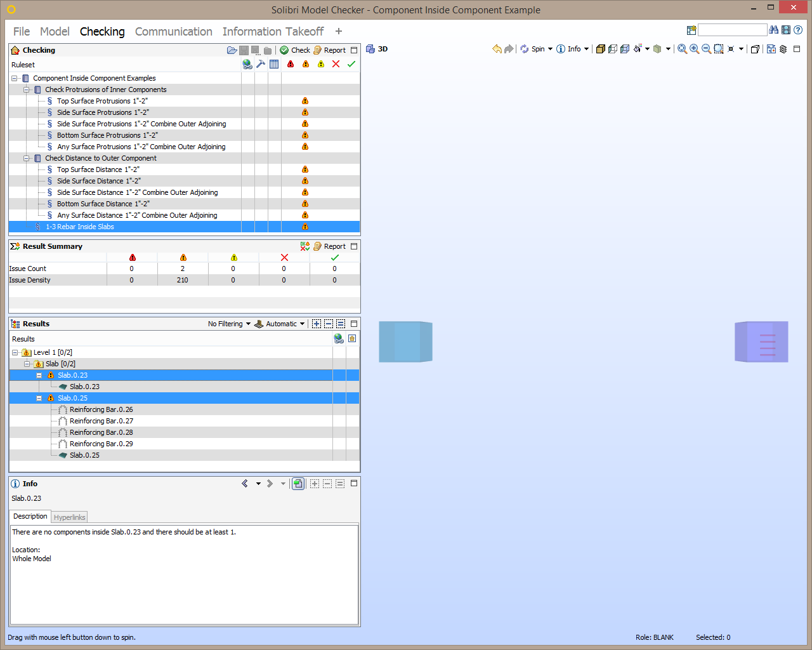The width and height of the screenshot is (812, 650).
Task: Select Reinforcing Bar.0.26 in results
Action: click(x=101, y=409)
